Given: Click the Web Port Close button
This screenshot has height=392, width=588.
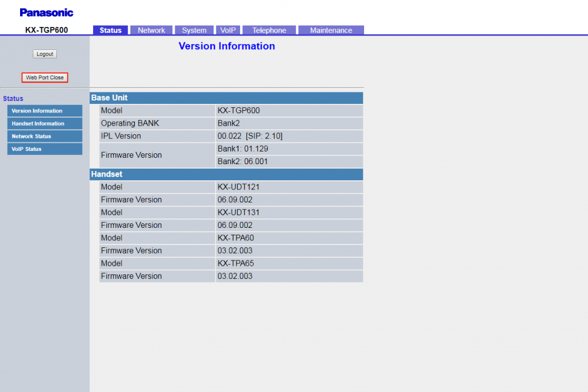Looking at the screenshot, I should pos(45,77).
